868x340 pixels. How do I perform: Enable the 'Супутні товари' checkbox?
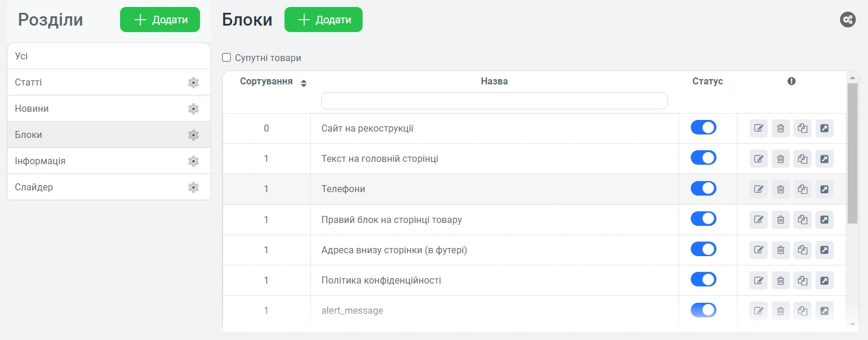(227, 58)
